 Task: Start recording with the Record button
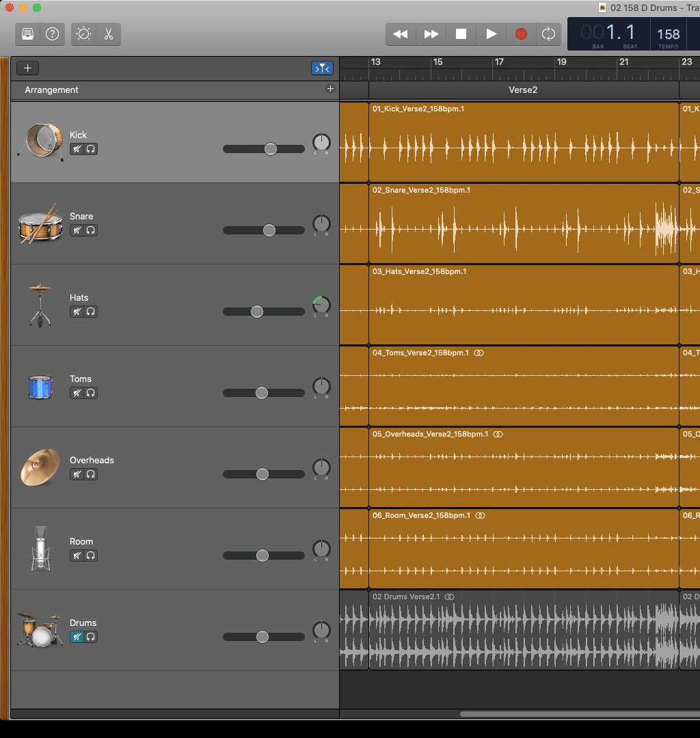pyautogui.click(x=521, y=34)
